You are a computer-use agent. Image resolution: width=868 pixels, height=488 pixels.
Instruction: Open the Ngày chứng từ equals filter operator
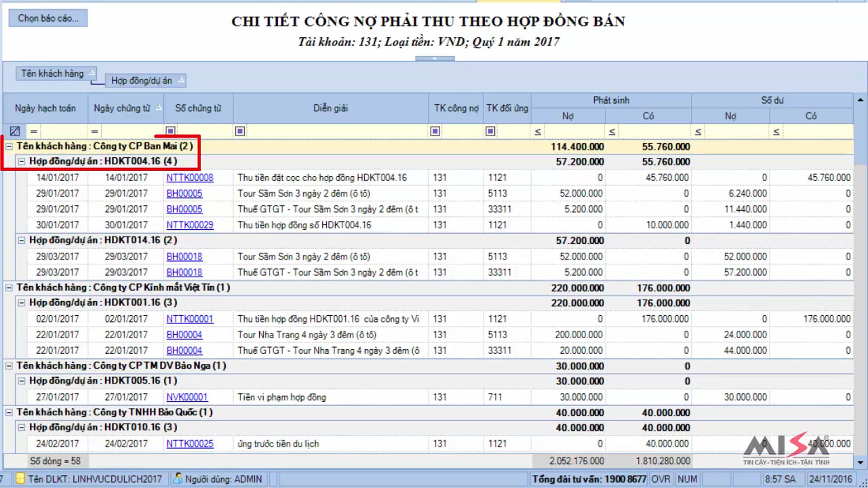coord(95,132)
